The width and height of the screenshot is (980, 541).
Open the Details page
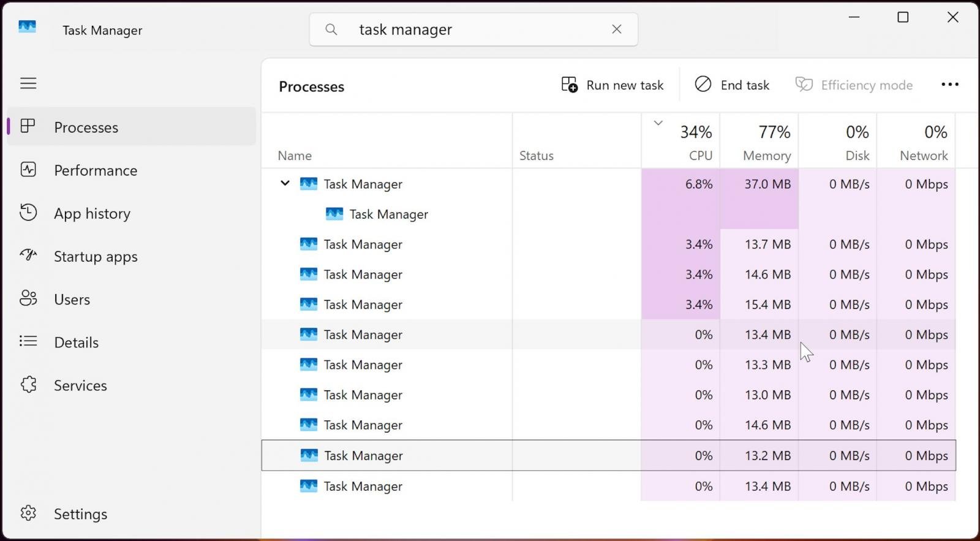(x=76, y=342)
